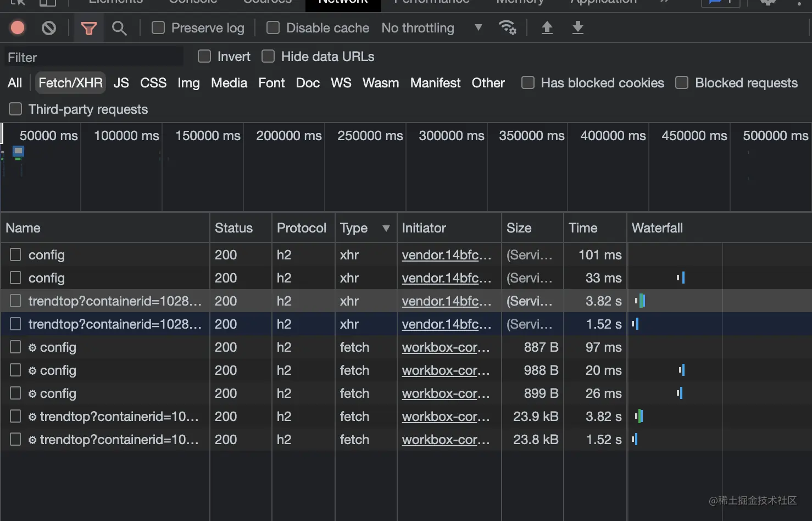The width and height of the screenshot is (812, 521).
Task: Click the gear icon beside the 988 B config
Action: pyautogui.click(x=32, y=371)
